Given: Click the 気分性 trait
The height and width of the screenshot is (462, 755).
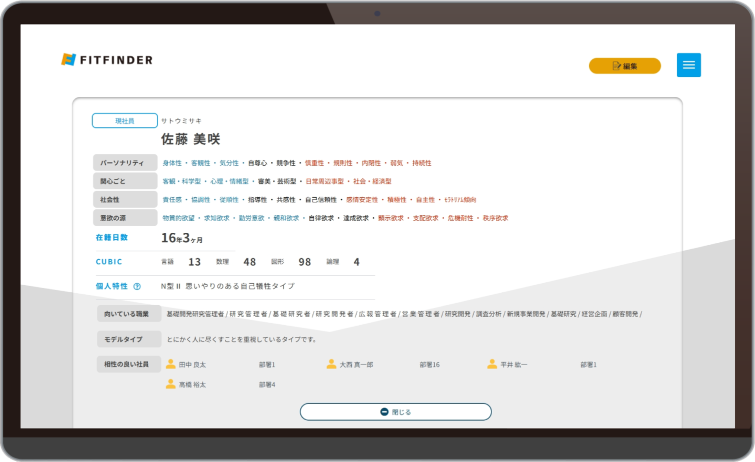Looking at the screenshot, I should coord(229,163).
